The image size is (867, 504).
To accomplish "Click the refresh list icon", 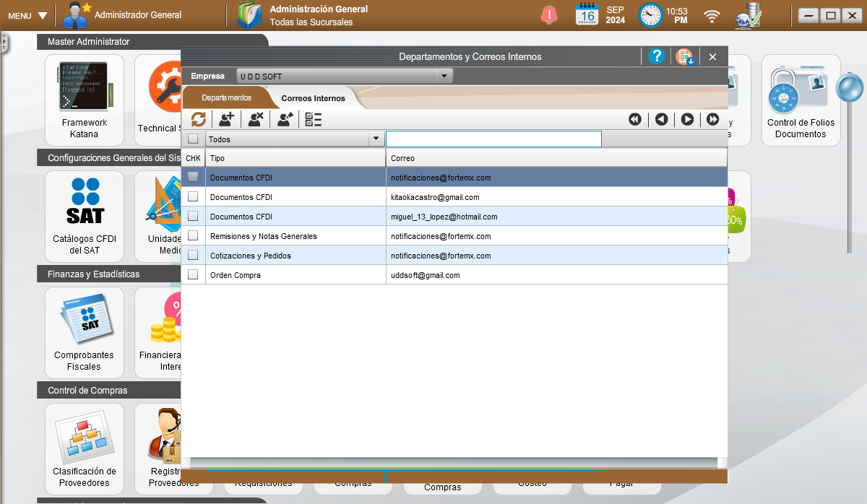I will 199,119.
